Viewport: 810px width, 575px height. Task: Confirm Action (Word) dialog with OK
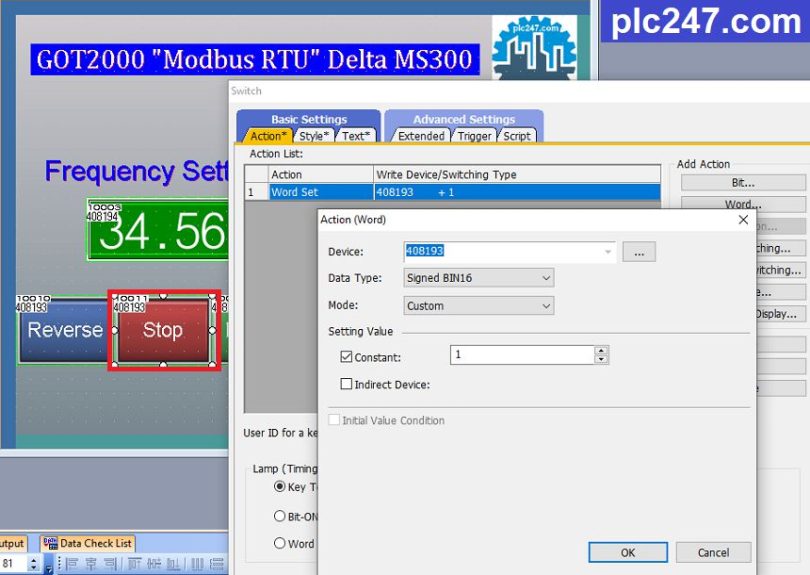[x=628, y=552]
